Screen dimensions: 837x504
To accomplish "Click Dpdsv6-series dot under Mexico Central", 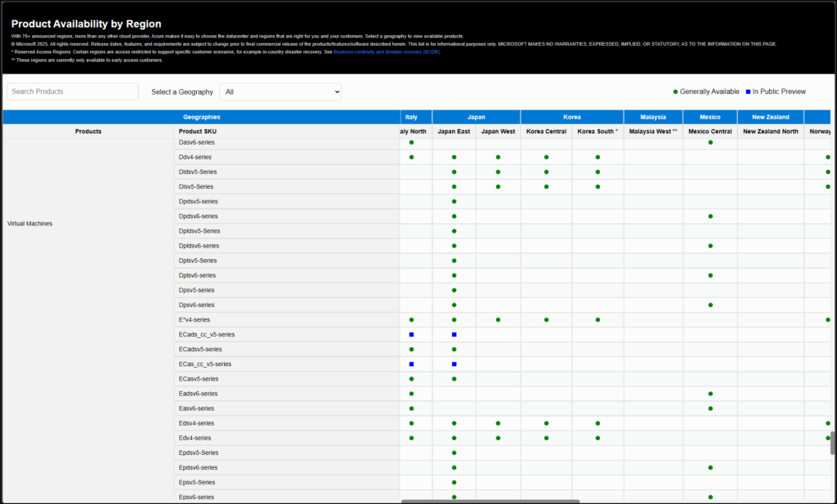I will click(710, 216).
